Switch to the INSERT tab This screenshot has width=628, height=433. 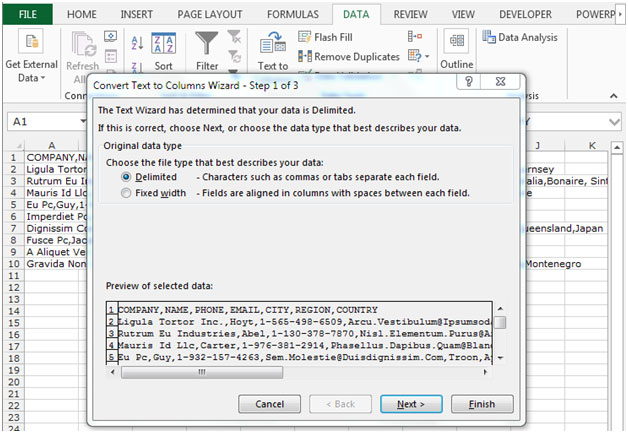click(x=137, y=14)
